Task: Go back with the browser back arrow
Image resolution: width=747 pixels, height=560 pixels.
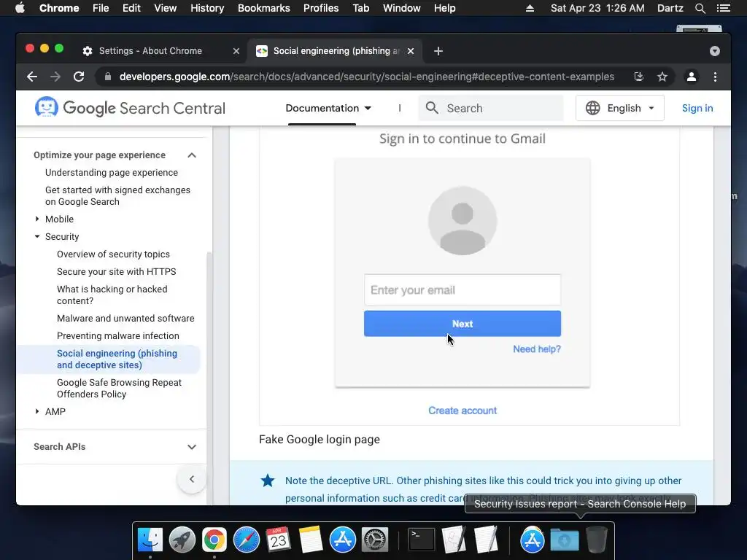Action: 32,77
